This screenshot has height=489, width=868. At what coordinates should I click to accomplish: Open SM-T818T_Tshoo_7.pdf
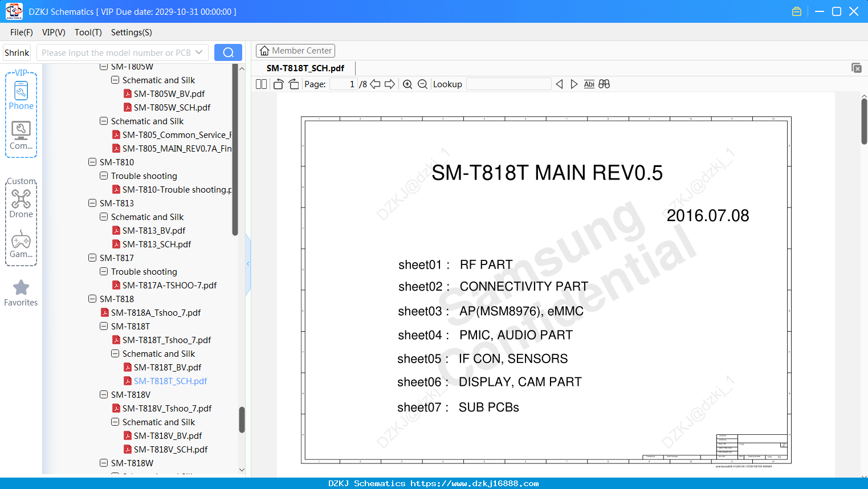166,340
